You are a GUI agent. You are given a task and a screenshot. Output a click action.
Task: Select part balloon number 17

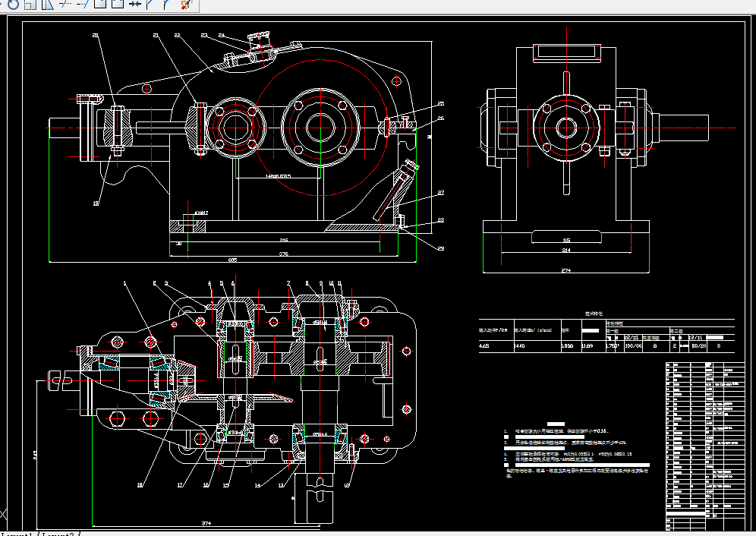[x=180, y=485]
